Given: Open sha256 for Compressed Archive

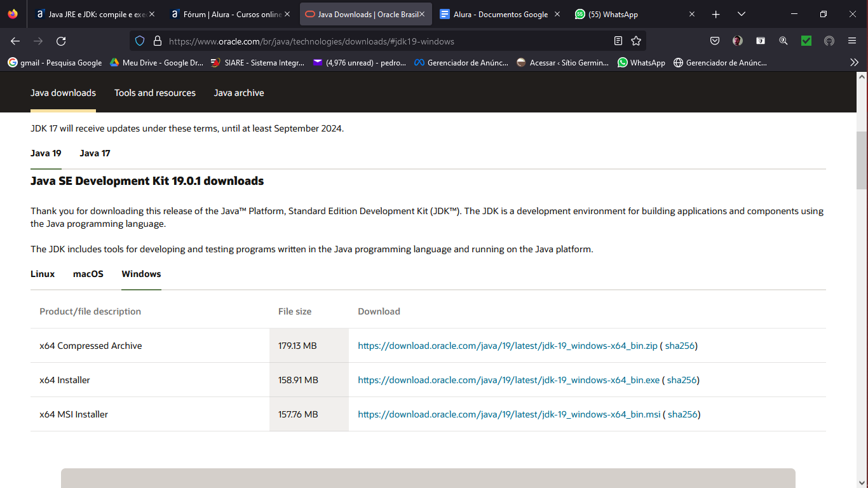Looking at the screenshot, I should (680, 346).
